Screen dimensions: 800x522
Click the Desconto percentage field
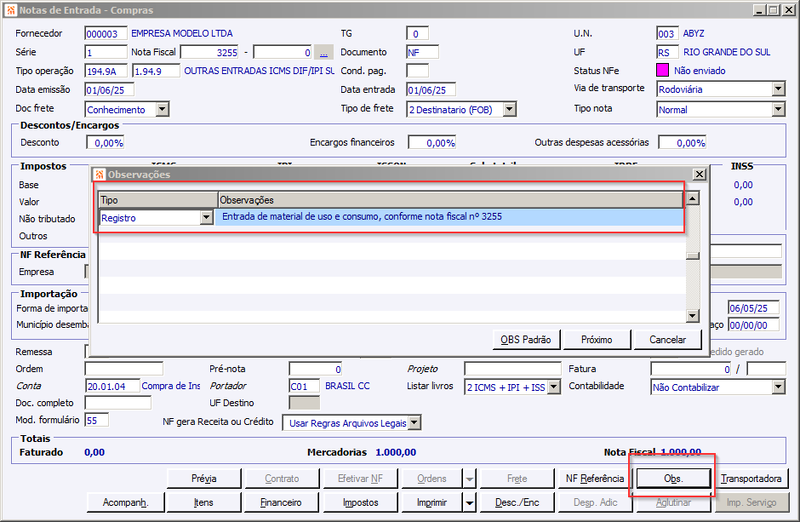(105, 142)
